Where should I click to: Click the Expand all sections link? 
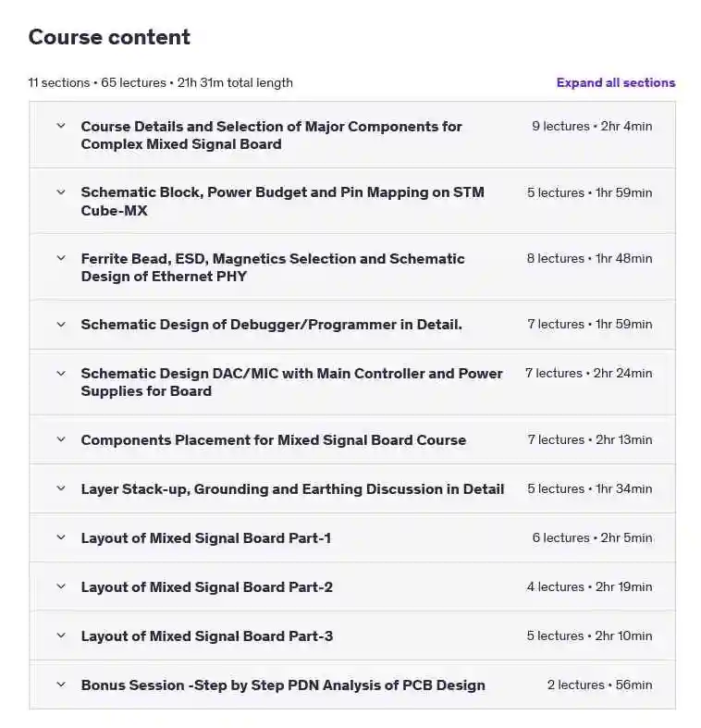pos(616,82)
